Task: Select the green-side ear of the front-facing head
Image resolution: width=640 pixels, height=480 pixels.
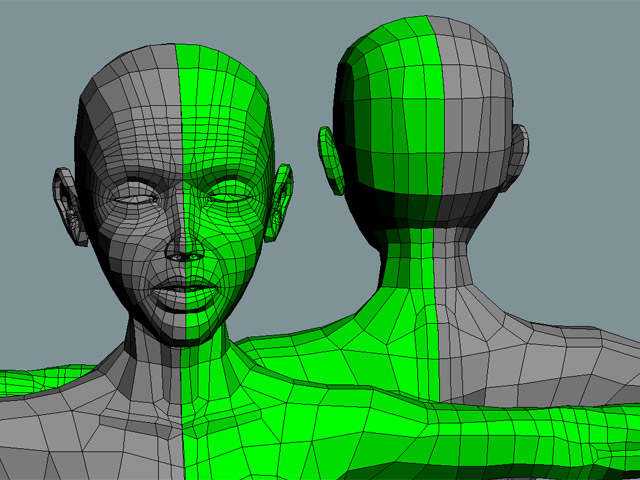Action: (281, 200)
